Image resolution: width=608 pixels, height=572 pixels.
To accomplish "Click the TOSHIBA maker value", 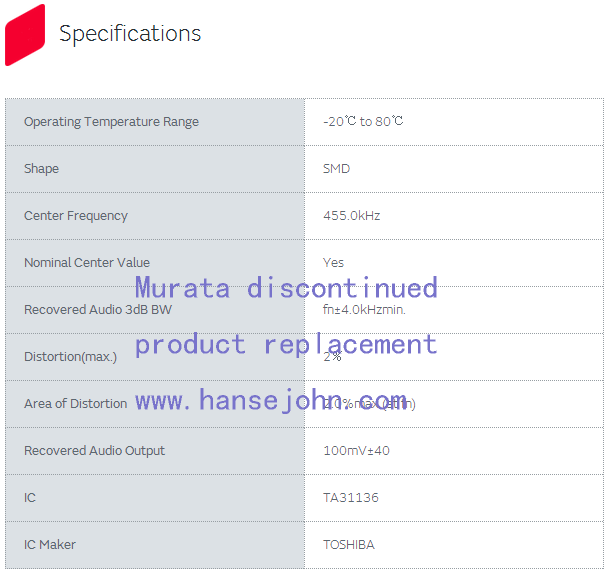I will pyautogui.click(x=348, y=545).
